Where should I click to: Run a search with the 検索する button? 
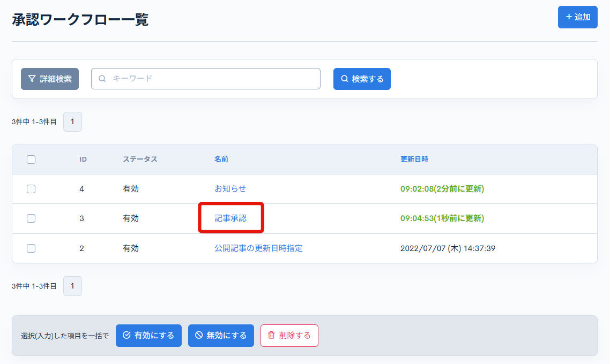362,78
